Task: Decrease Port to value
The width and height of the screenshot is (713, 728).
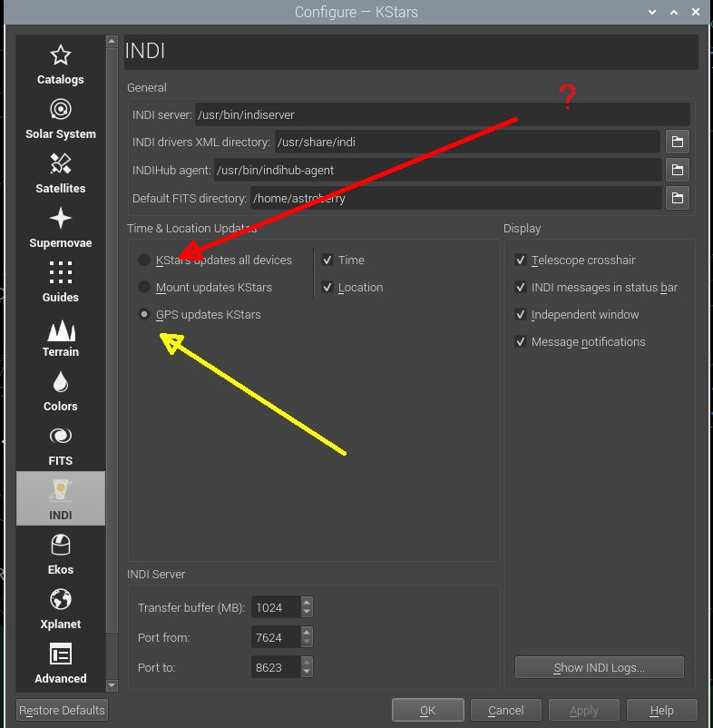Action: [307, 672]
